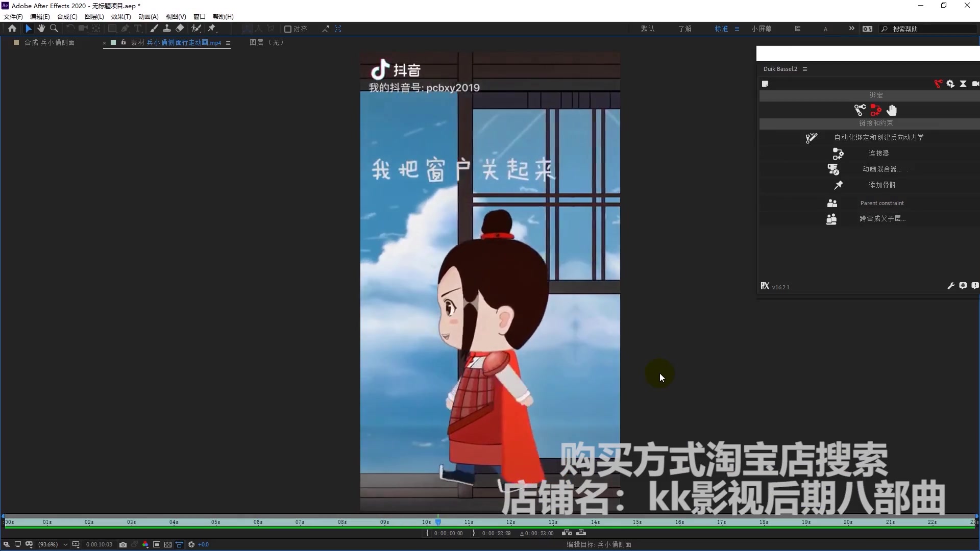Screen dimensions: 980x551
Task: Select the Type text tool
Action: [x=138, y=29]
